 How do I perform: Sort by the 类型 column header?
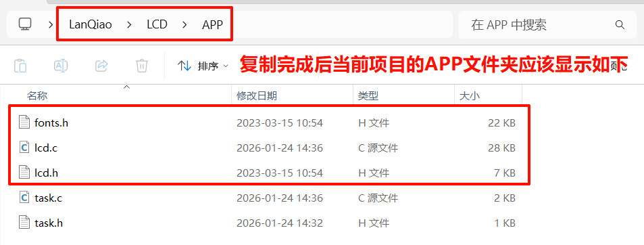click(x=368, y=96)
